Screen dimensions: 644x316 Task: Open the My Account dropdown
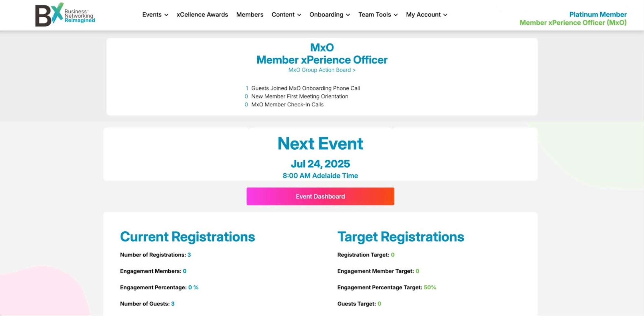(x=426, y=15)
